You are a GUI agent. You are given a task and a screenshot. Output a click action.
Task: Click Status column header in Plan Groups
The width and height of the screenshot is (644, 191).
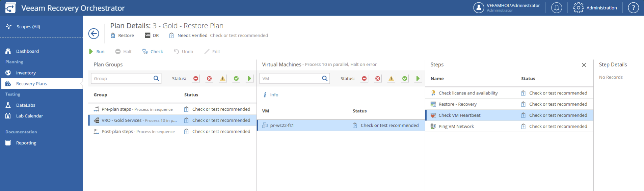pos(191,95)
